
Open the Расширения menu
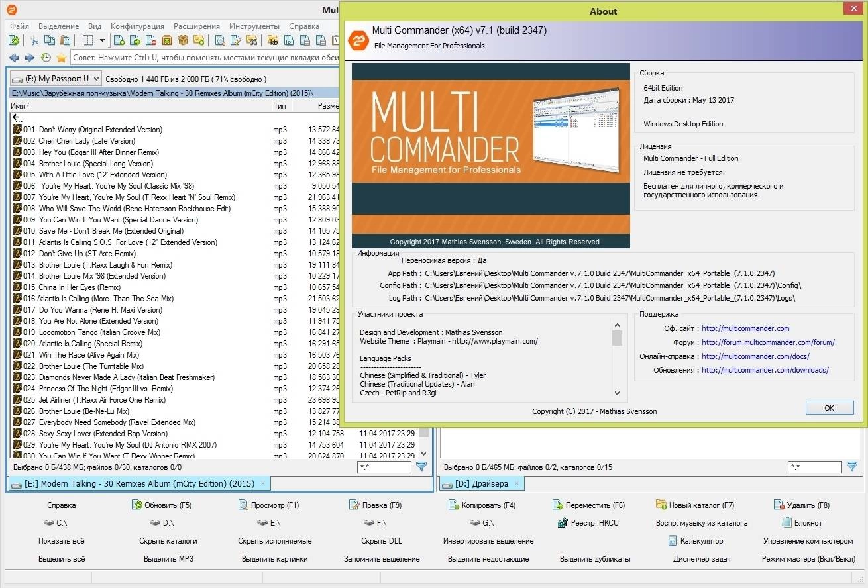click(197, 26)
